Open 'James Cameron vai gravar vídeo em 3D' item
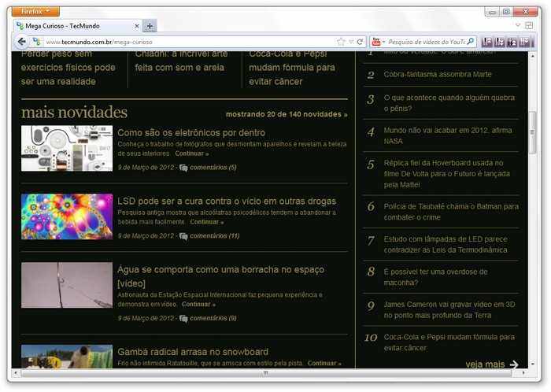Image resolution: width=551 pixels, height=392 pixels. click(449, 310)
